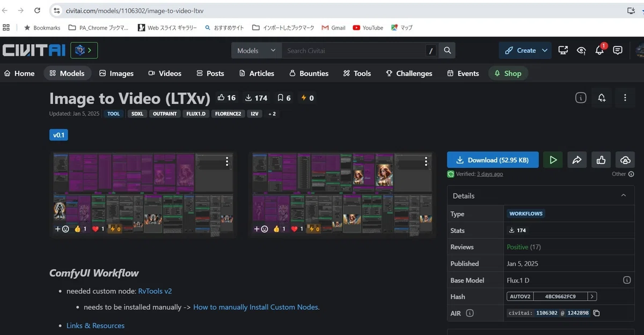
Task: Open the Tools nav tab
Action: (x=357, y=73)
